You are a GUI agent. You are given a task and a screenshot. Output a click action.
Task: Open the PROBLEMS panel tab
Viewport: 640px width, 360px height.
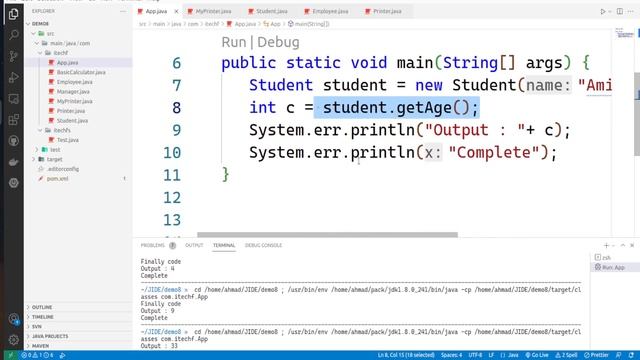(x=158, y=245)
